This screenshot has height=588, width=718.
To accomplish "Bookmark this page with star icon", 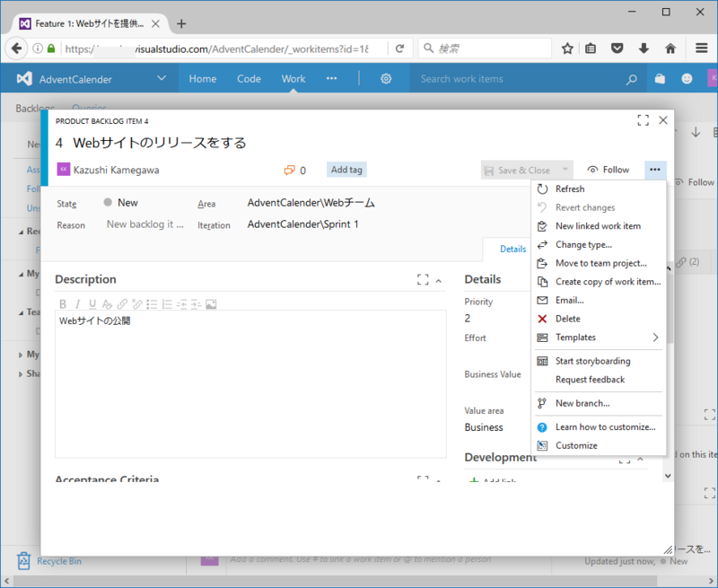I will 567,48.
